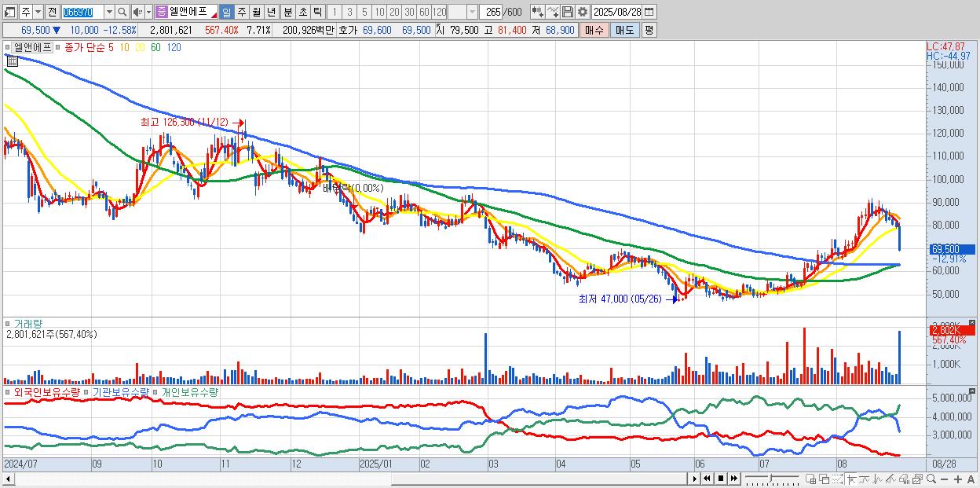Choose the 30 interval button
Image resolution: width=980 pixels, height=488 pixels.
click(409, 12)
